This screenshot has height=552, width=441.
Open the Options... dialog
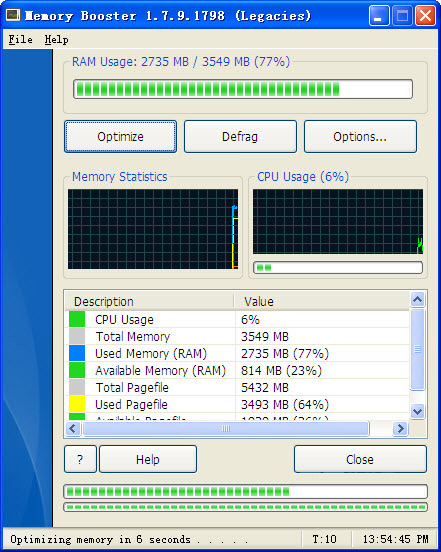(x=360, y=137)
